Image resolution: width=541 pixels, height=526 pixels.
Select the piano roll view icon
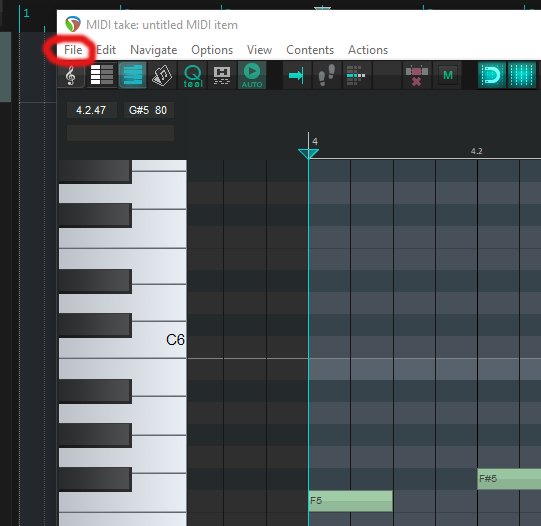pos(132,75)
